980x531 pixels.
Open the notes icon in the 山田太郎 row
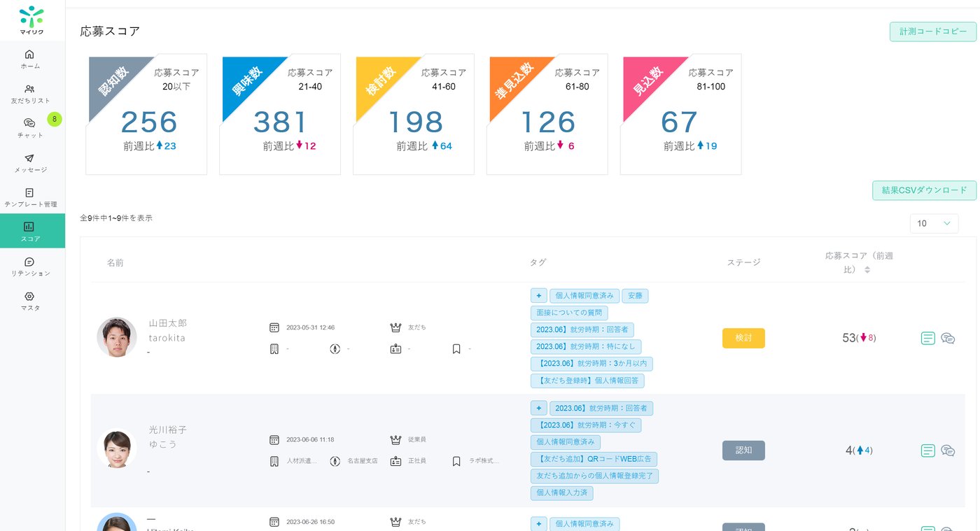coord(927,338)
